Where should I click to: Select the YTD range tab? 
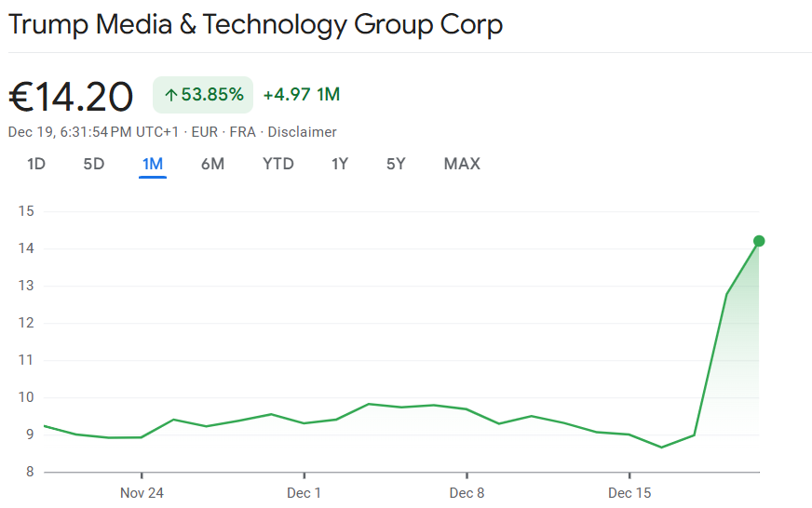(277, 164)
